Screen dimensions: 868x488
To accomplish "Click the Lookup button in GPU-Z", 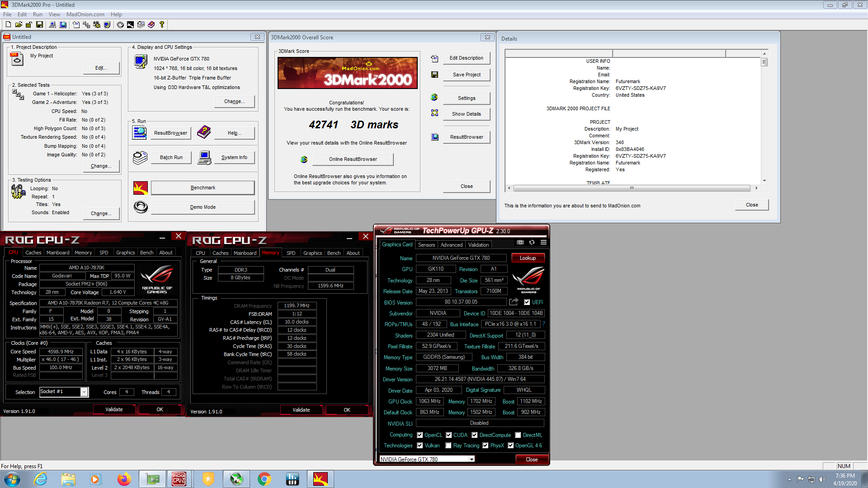I will point(528,258).
